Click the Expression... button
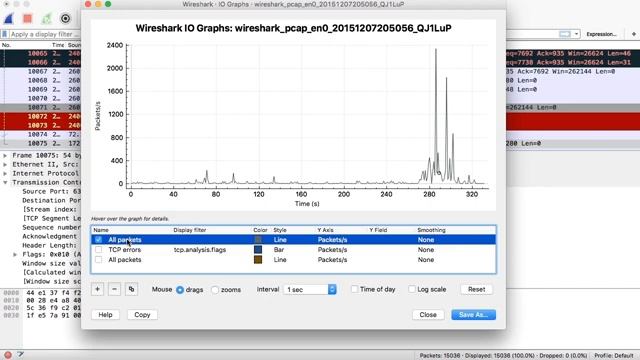Screen dimensions: 640x360 (601, 34)
